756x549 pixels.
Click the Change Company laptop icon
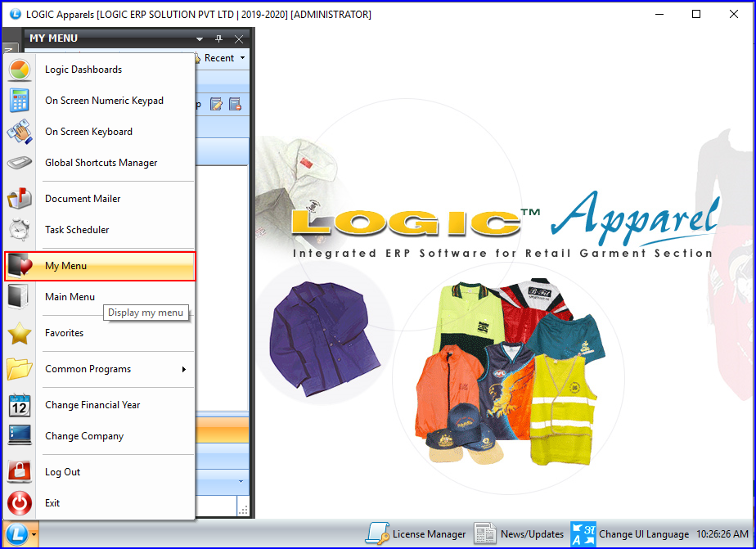click(20, 436)
